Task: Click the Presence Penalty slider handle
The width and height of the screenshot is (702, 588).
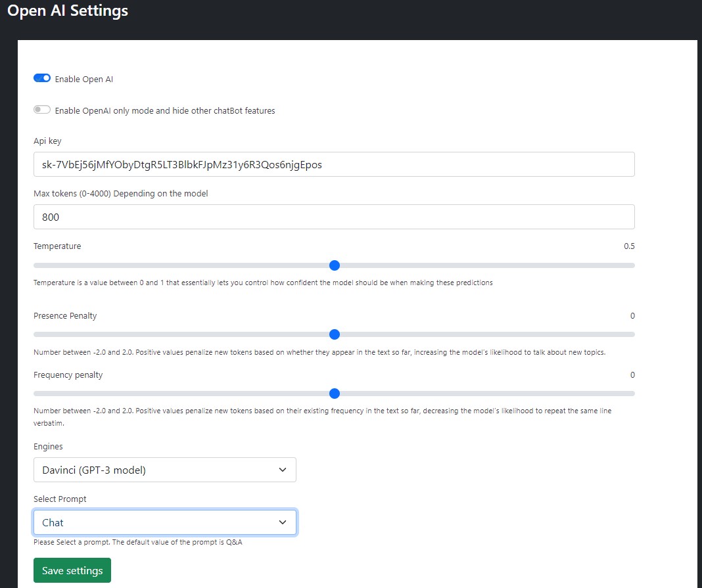Action: (x=335, y=334)
